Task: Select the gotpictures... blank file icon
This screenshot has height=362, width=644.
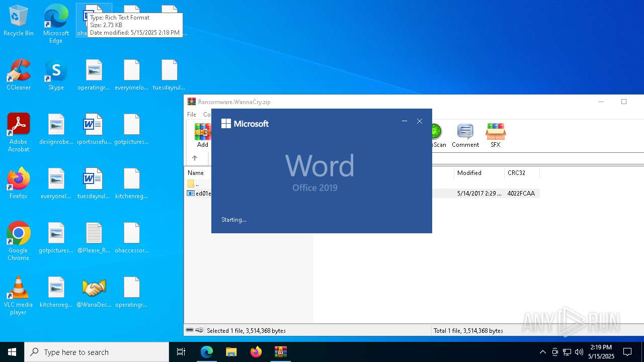Action: click(x=132, y=129)
